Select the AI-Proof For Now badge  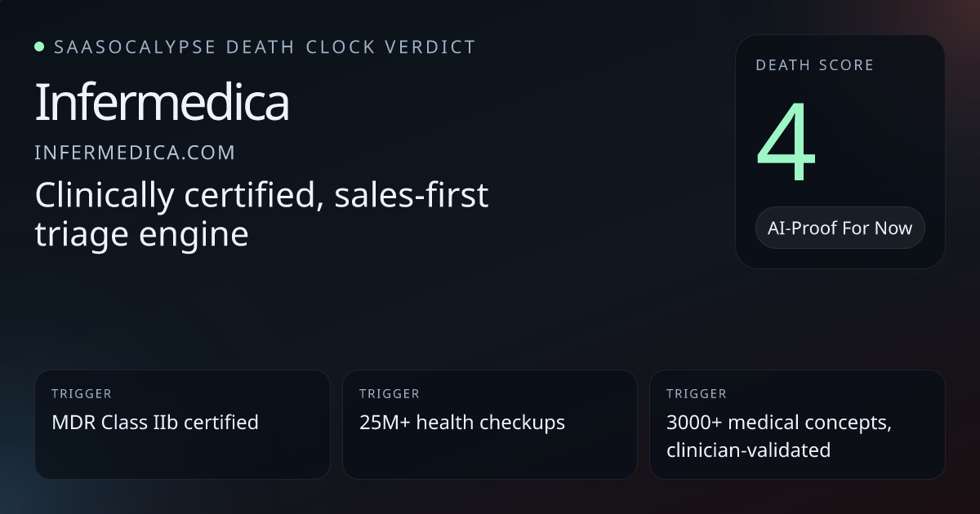point(840,228)
